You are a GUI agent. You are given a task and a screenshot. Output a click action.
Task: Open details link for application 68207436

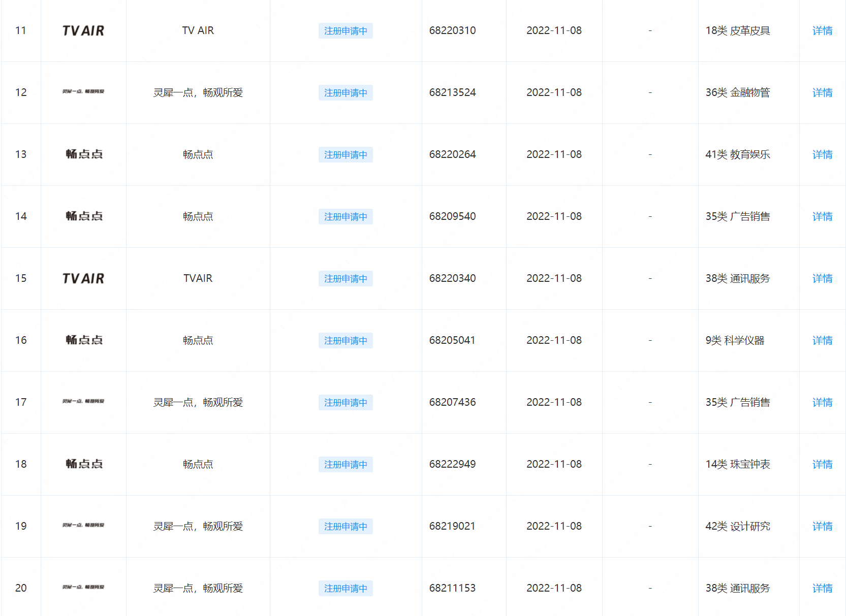822,403
